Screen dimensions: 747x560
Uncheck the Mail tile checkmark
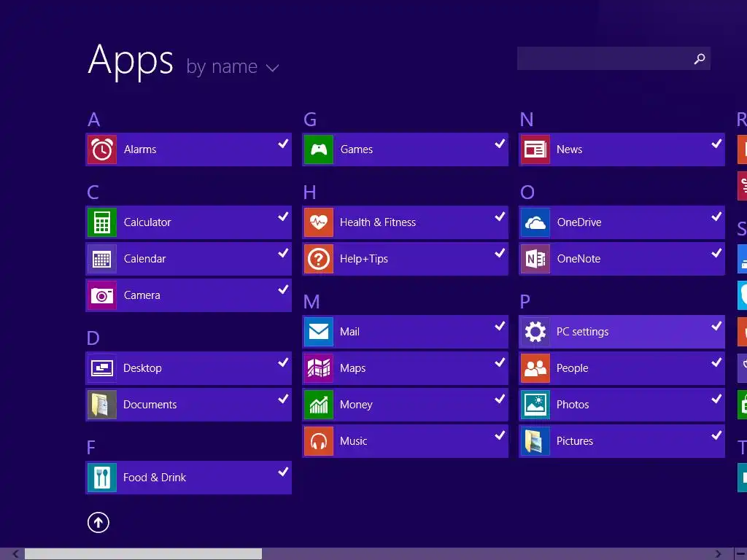point(500,326)
